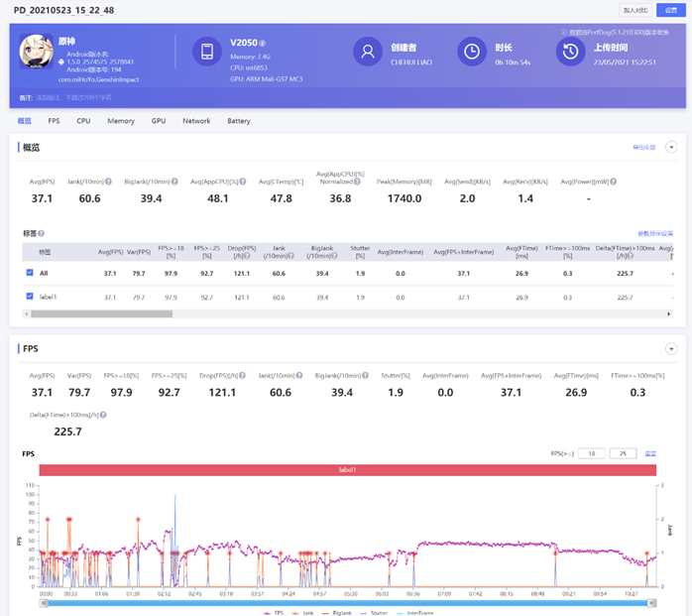
Task: Switch to the CPU tab
Action: tap(83, 121)
